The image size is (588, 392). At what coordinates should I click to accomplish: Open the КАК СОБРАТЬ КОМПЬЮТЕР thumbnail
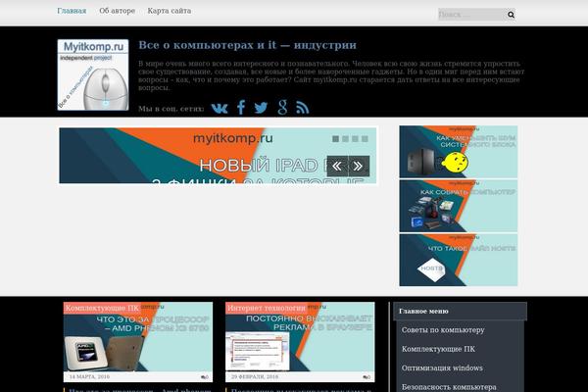(x=459, y=206)
